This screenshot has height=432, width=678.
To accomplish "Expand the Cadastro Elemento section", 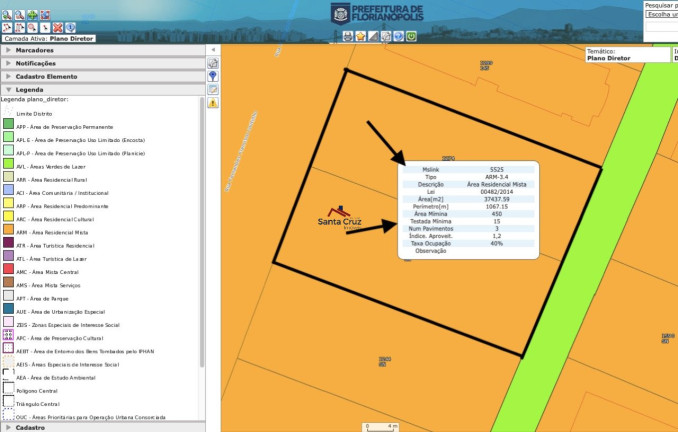I will click(x=102, y=77).
